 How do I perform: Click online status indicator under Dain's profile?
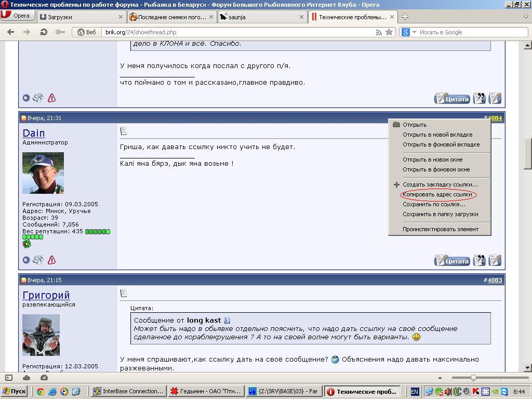26,260
